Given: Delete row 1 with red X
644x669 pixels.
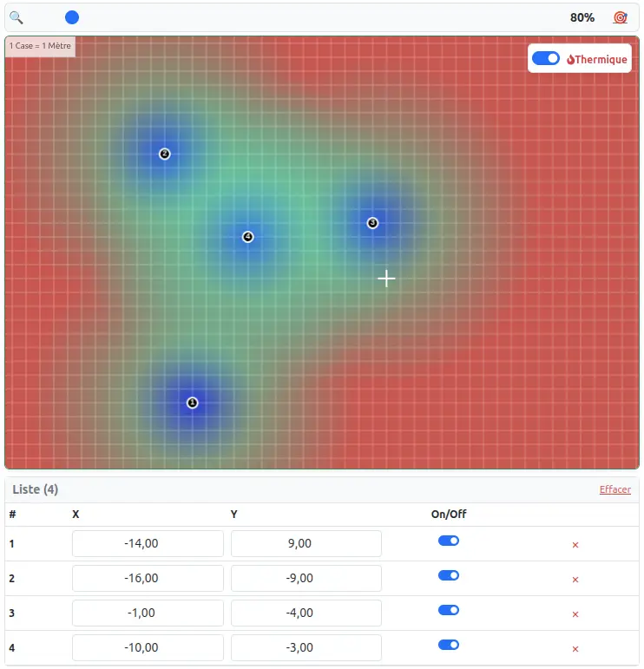Looking at the screenshot, I should click(x=575, y=545).
